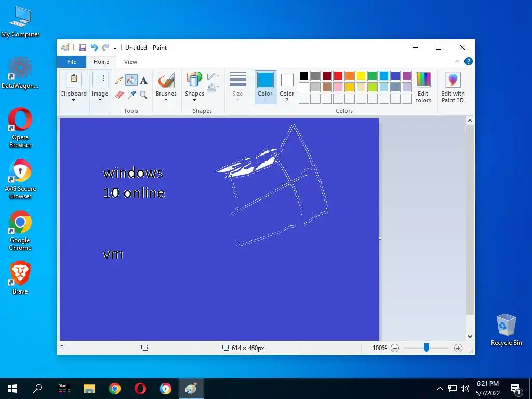Choose the indigo color swatch

pos(395,76)
